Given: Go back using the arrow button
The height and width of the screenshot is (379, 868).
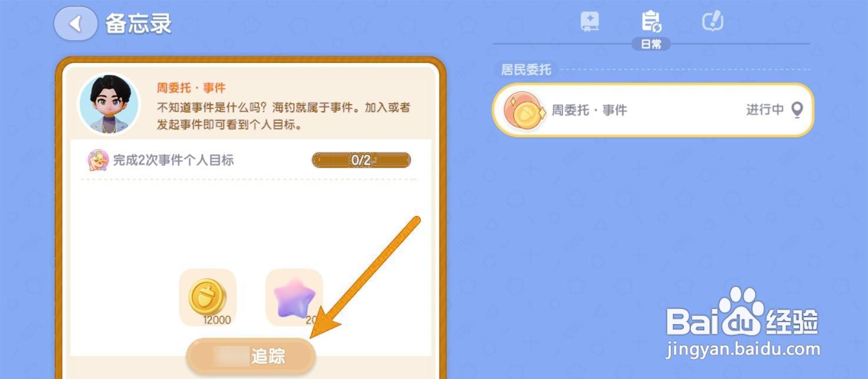Looking at the screenshot, I should 75,24.
